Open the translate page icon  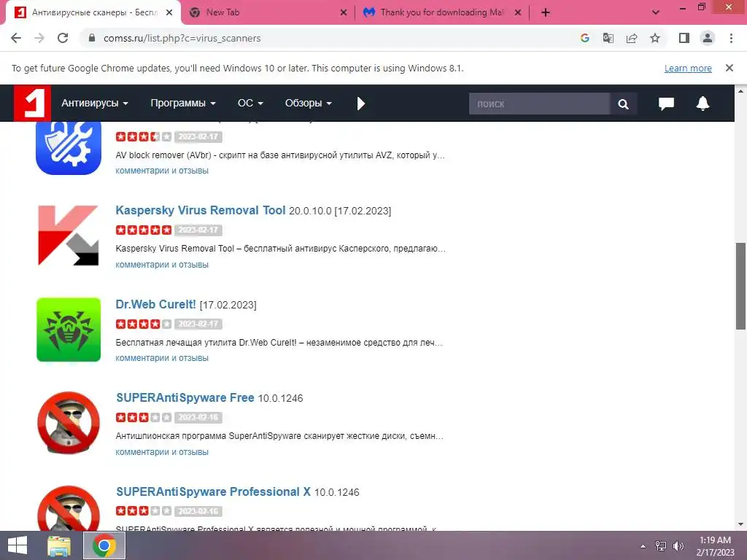[608, 38]
